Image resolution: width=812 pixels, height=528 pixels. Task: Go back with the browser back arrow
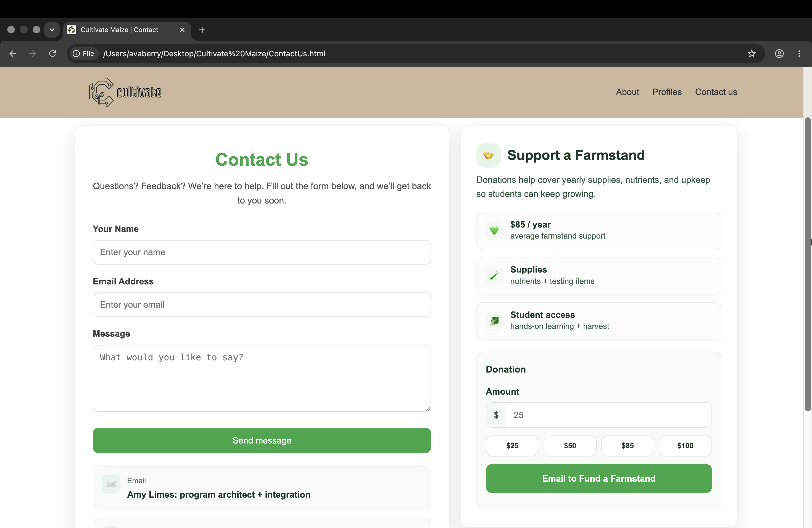click(13, 54)
